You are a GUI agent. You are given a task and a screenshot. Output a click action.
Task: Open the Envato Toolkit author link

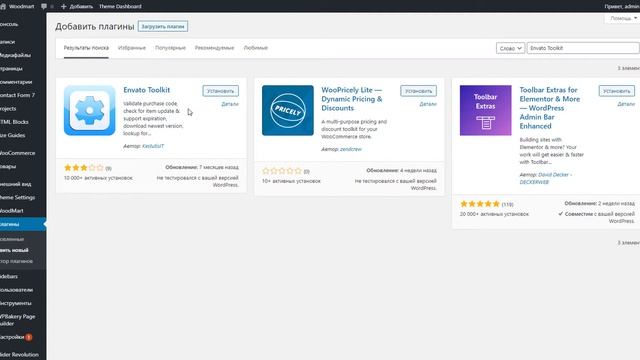coord(153,146)
